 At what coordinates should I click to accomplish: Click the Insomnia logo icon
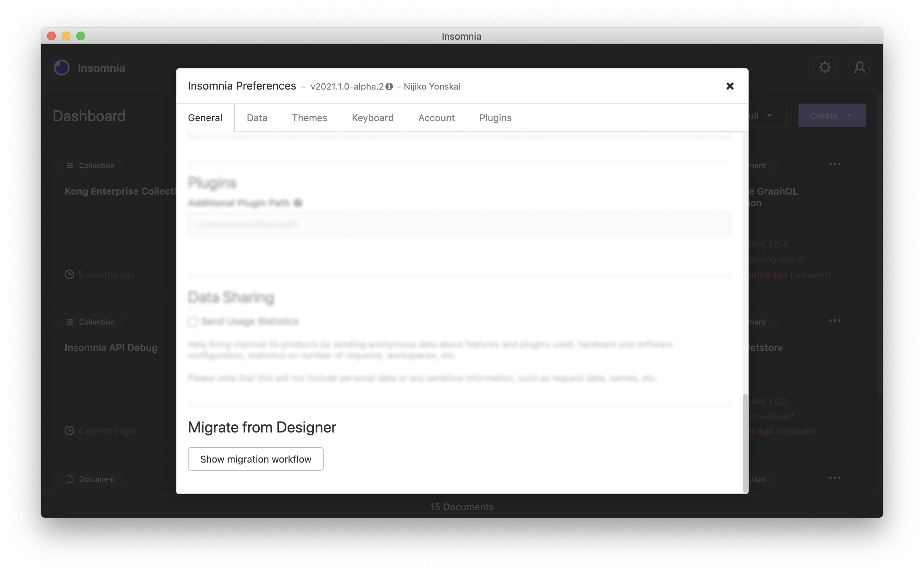click(62, 68)
